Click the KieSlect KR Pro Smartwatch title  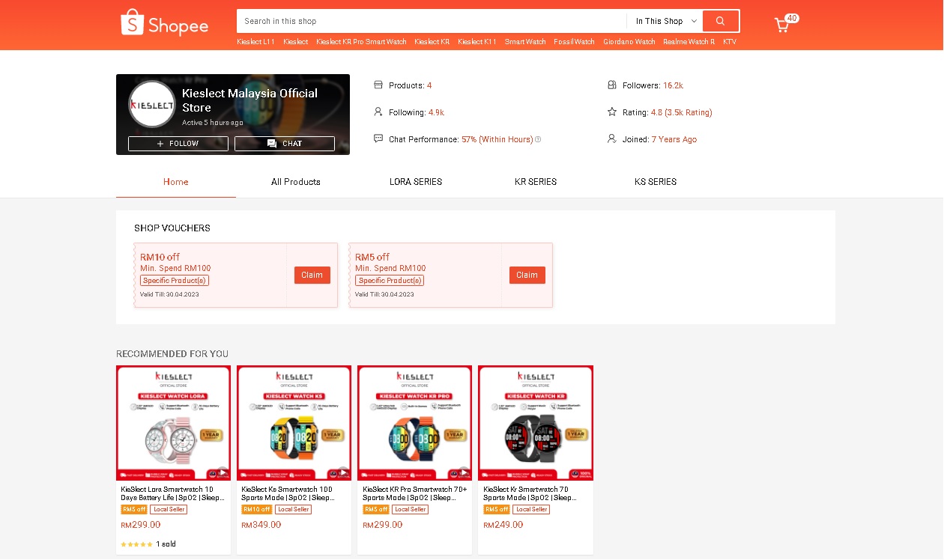point(414,493)
